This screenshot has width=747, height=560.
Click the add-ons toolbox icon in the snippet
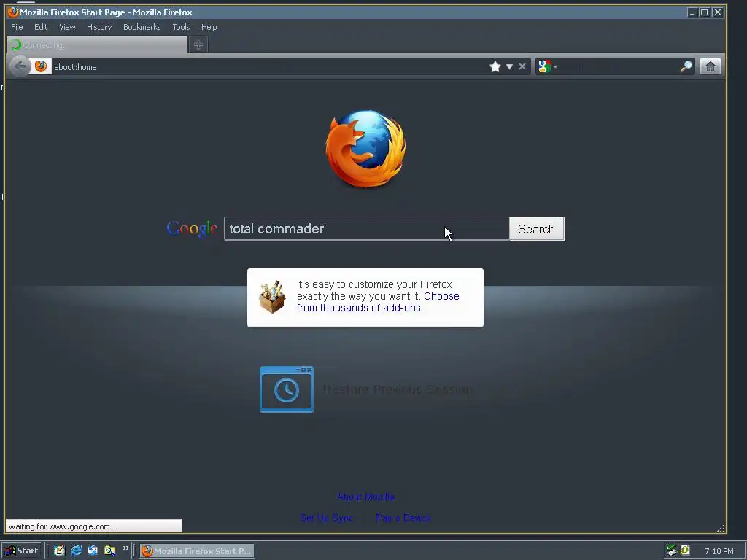pyautogui.click(x=272, y=297)
